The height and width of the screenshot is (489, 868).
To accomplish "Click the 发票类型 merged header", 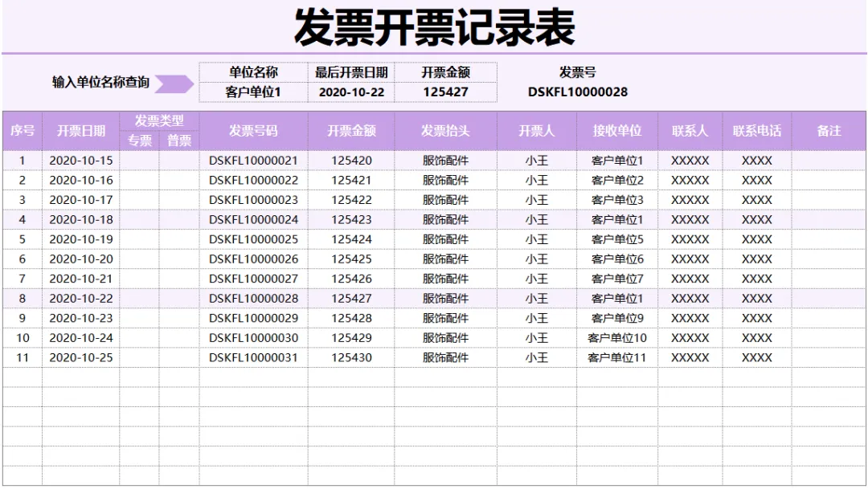I will coord(159,120).
